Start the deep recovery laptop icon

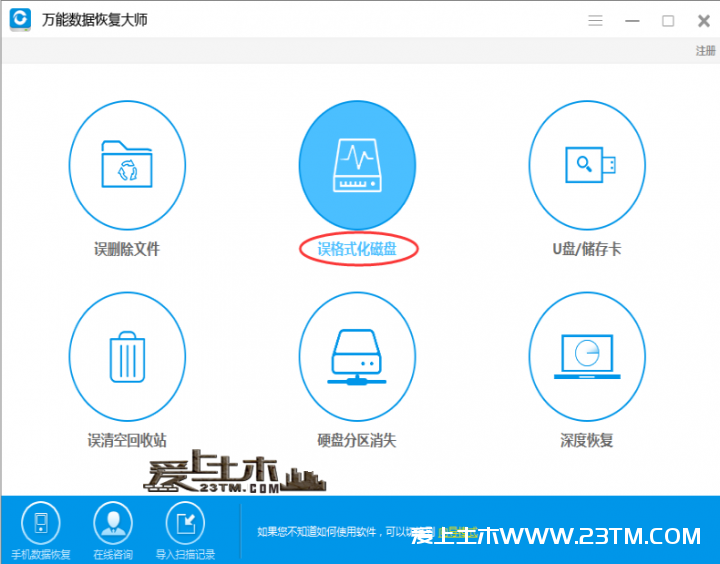click(x=587, y=356)
